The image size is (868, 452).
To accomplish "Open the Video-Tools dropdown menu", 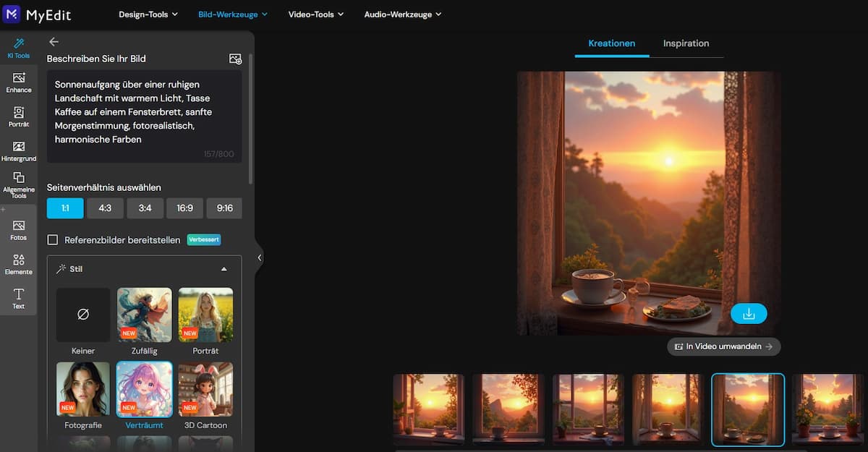I will [x=315, y=14].
